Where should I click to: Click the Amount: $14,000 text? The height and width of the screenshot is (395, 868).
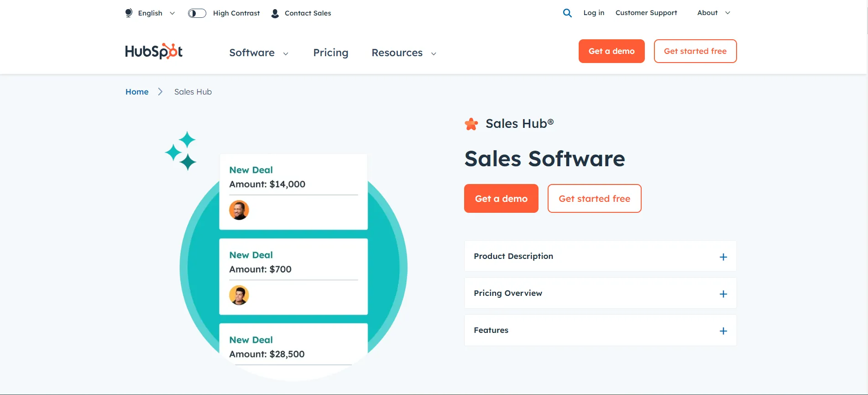click(267, 184)
